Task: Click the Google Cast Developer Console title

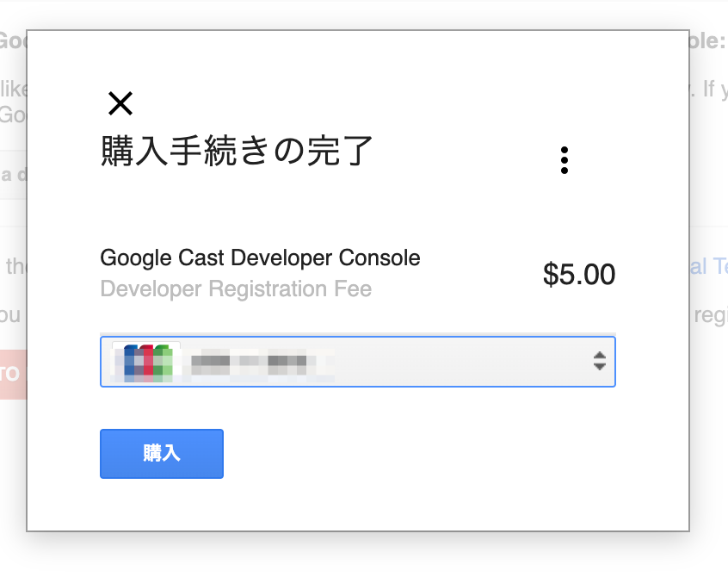Action: click(260, 257)
